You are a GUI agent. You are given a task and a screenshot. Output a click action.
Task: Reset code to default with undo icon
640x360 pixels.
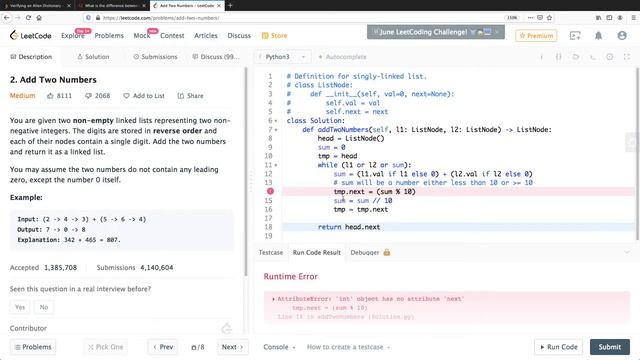[576, 57]
